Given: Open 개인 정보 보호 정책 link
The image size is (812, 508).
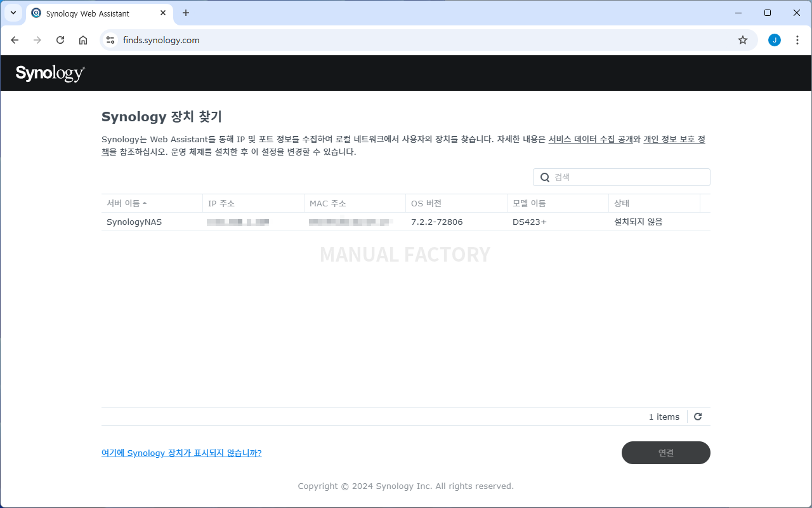Looking at the screenshot, I should 674,139.
